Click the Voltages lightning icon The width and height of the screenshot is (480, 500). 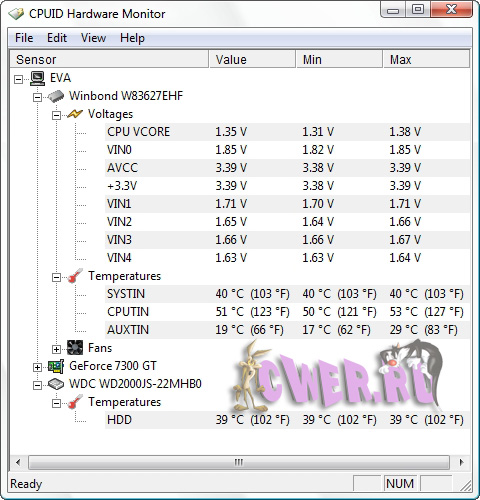click(75, 114)
